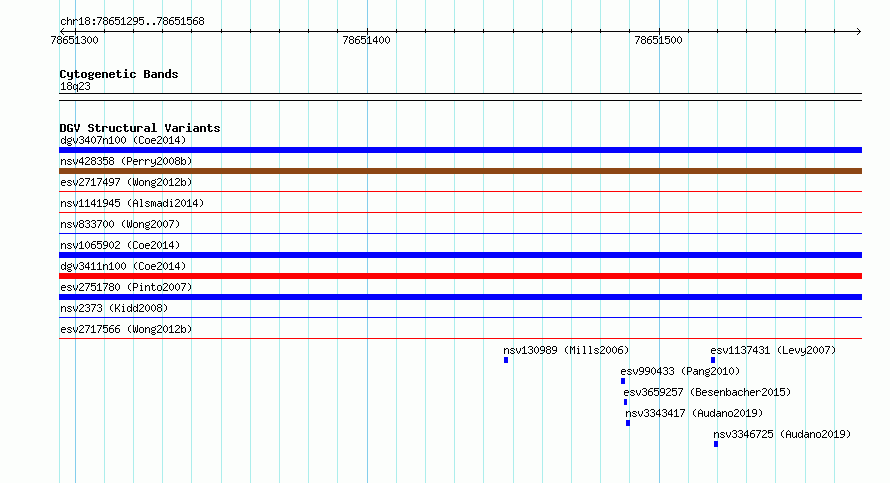Click the 78651300 ruler position label
Screen dimensions: 890x483
pos(74,40)
